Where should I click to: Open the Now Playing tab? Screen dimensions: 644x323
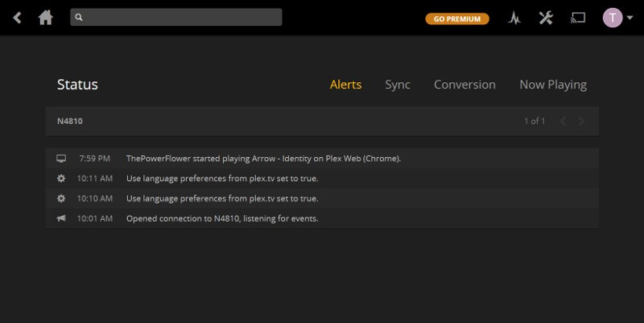pos(553,85)
